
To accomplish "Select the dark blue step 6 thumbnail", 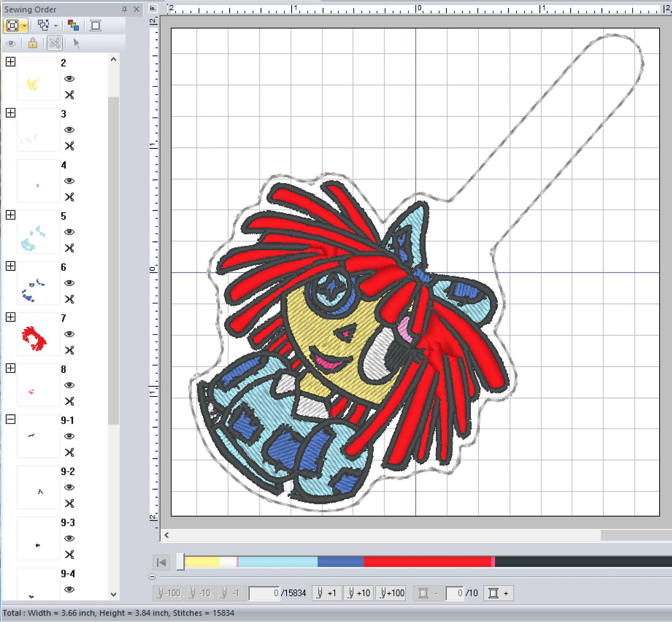I will point(38,283).
